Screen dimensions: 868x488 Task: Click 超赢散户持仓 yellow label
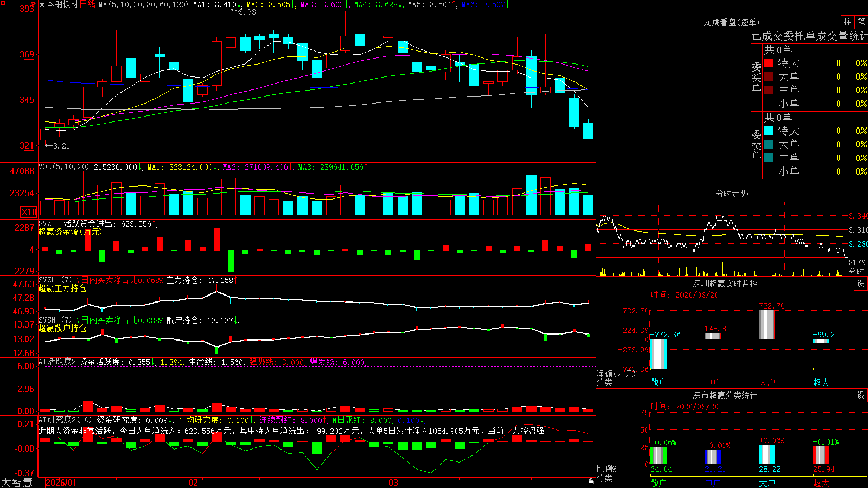(x=62, y=328)
